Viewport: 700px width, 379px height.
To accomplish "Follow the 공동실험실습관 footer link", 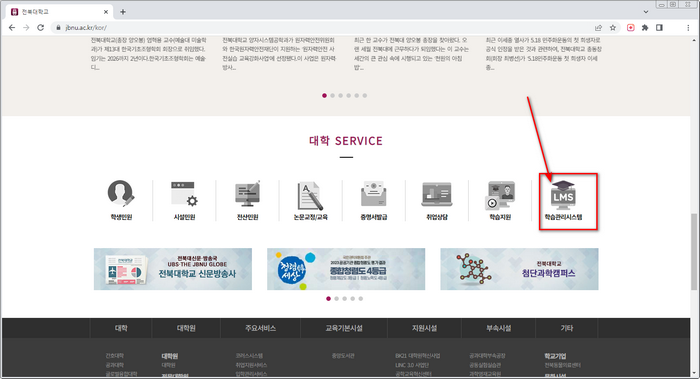I will coord(485,365).
